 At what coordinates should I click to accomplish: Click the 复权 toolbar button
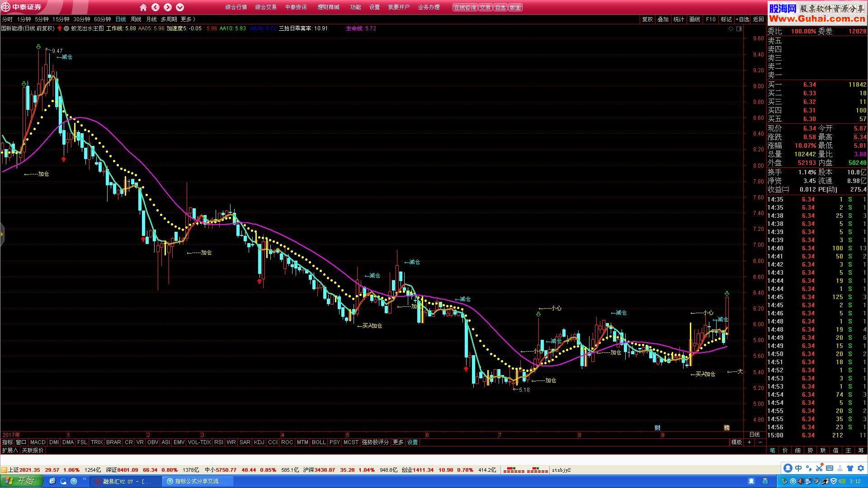[x=647, y=19]
